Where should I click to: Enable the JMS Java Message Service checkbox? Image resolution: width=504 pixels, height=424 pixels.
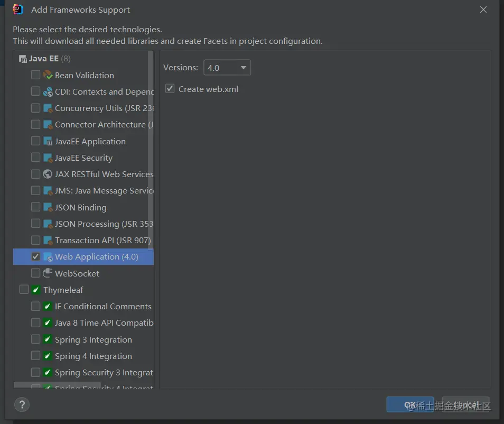pyautogui.click(x=35, y=190)
